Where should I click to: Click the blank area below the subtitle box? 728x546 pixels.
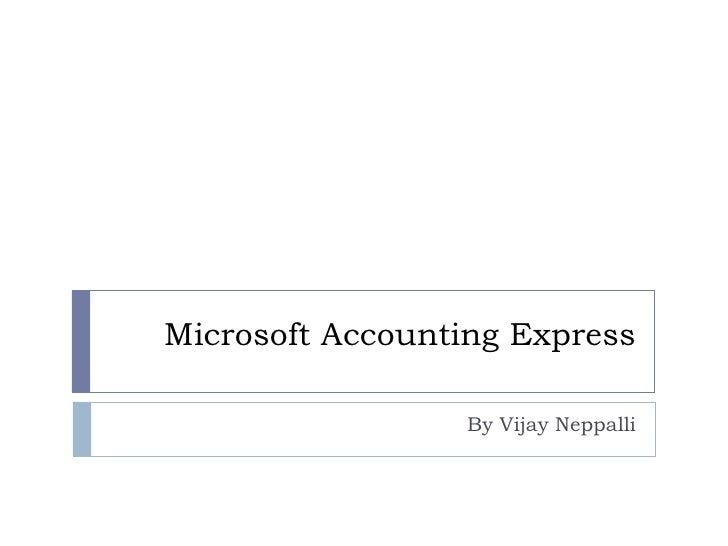click(x=364, y=501)
